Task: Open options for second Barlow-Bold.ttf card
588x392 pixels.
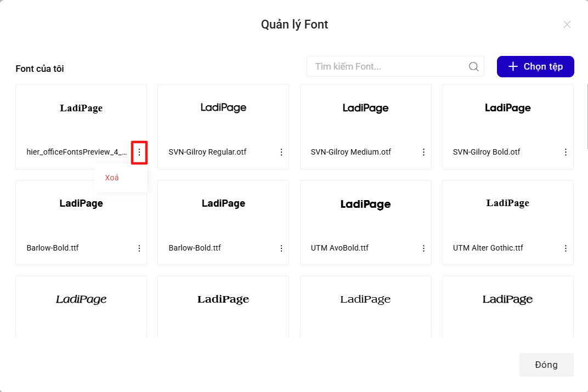Action: click(x=281, y=248)
